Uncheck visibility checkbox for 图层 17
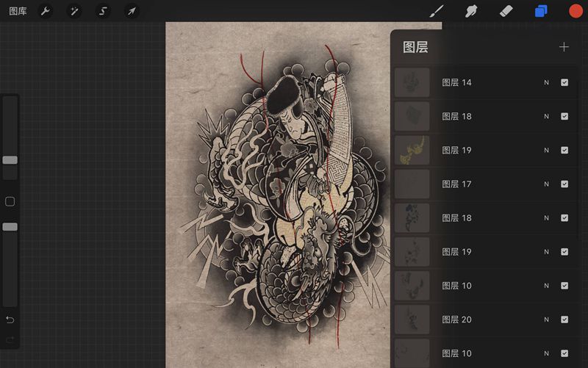This screenshot has width=588, height=368. click(x=564, y=184)
